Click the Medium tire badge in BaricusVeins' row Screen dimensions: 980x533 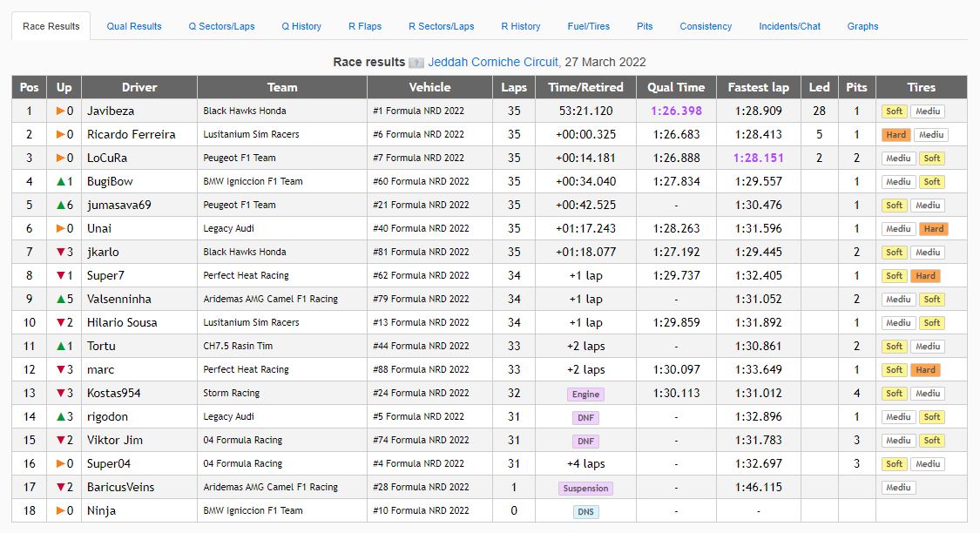click(898, 488)
